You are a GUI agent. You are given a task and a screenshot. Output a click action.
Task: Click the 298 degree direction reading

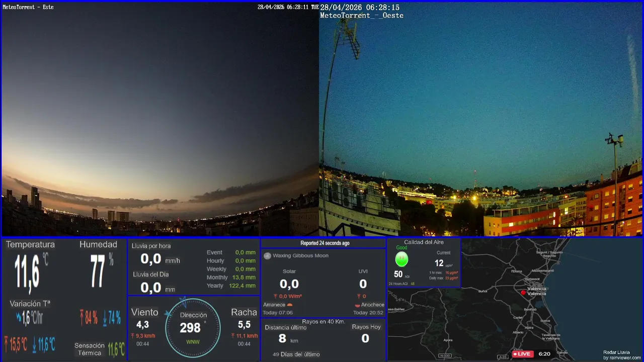click(x=190, y=328)
